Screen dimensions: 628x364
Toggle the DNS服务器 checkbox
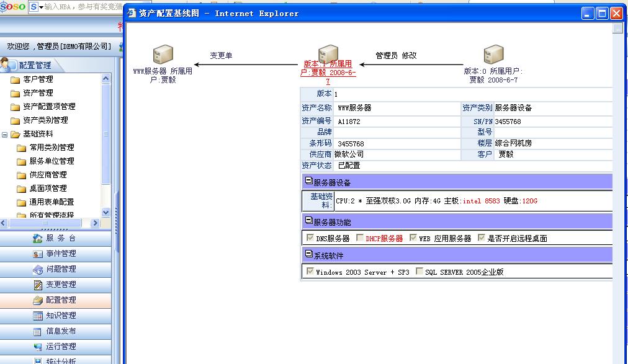click(310, 238)
